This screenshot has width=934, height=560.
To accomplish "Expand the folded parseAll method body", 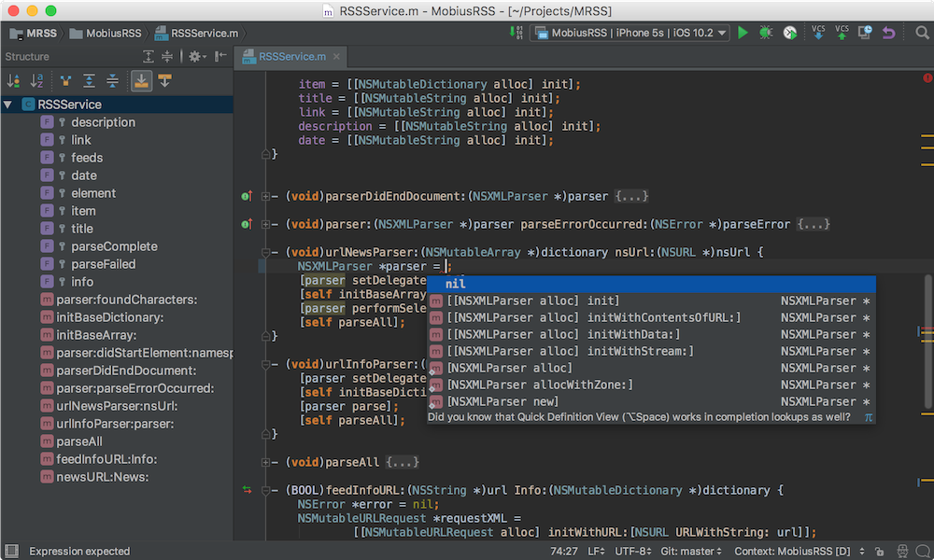I will tap(402, 462).
